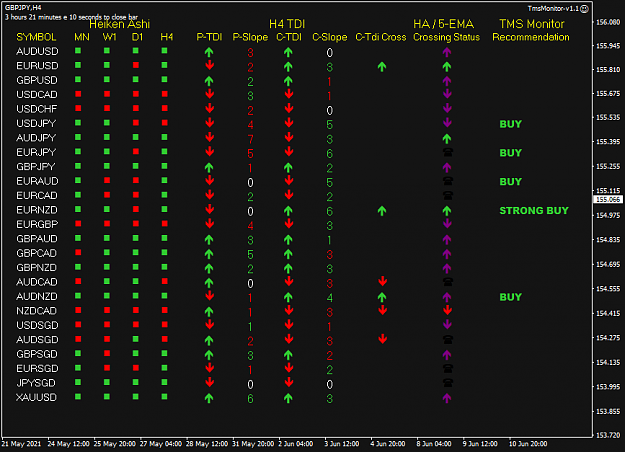
Task: Click the BUY recommendation for EURJPY
Action: (511, 153)
